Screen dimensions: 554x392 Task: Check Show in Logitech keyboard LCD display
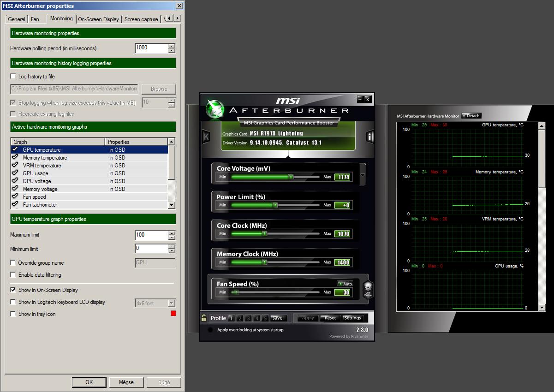click(13, 302)
